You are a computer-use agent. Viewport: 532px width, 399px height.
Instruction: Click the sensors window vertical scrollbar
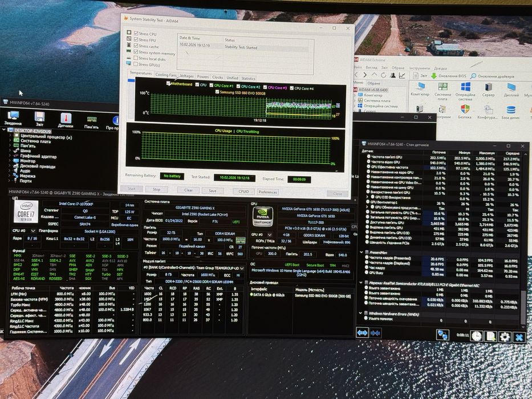coord(523,307)
